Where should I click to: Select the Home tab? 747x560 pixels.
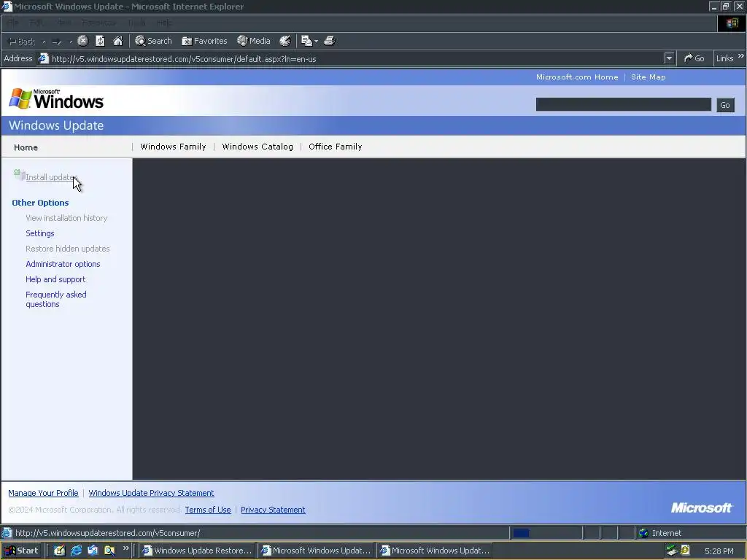tap(26, 147)
